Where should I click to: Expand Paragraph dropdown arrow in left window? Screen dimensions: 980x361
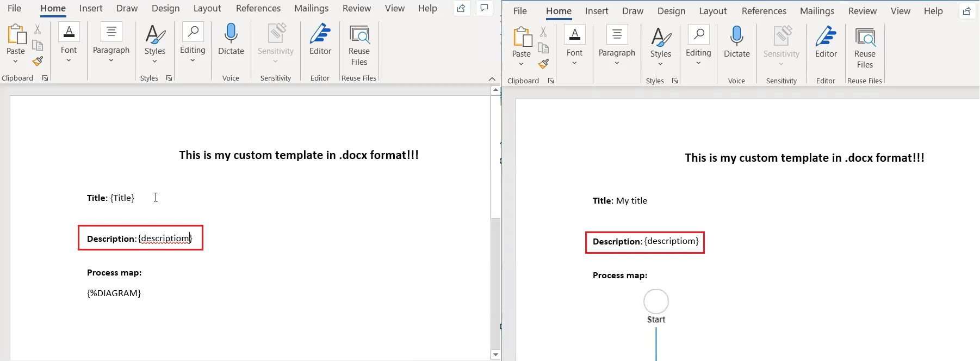click(x=111, y=60)
